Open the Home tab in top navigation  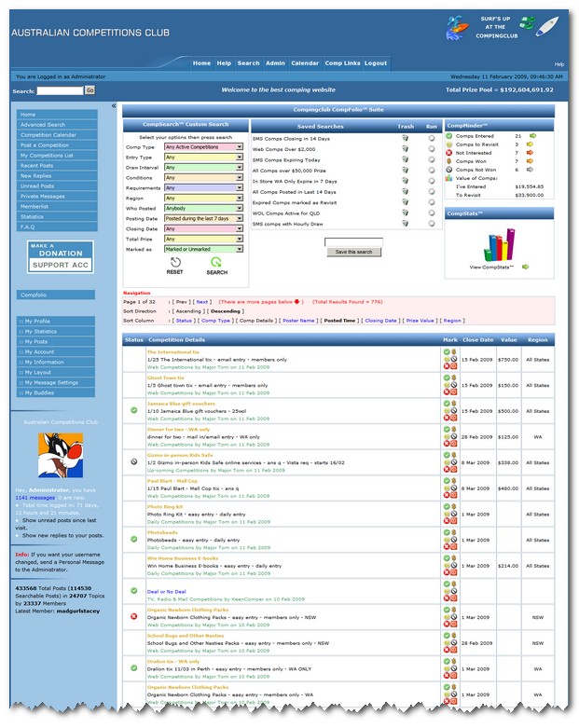coord(201,63)
